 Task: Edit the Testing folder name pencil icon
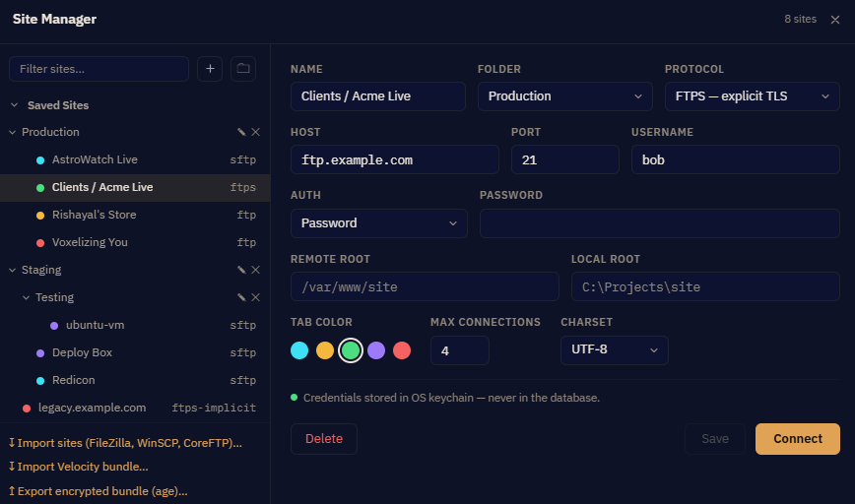point(241,297)
